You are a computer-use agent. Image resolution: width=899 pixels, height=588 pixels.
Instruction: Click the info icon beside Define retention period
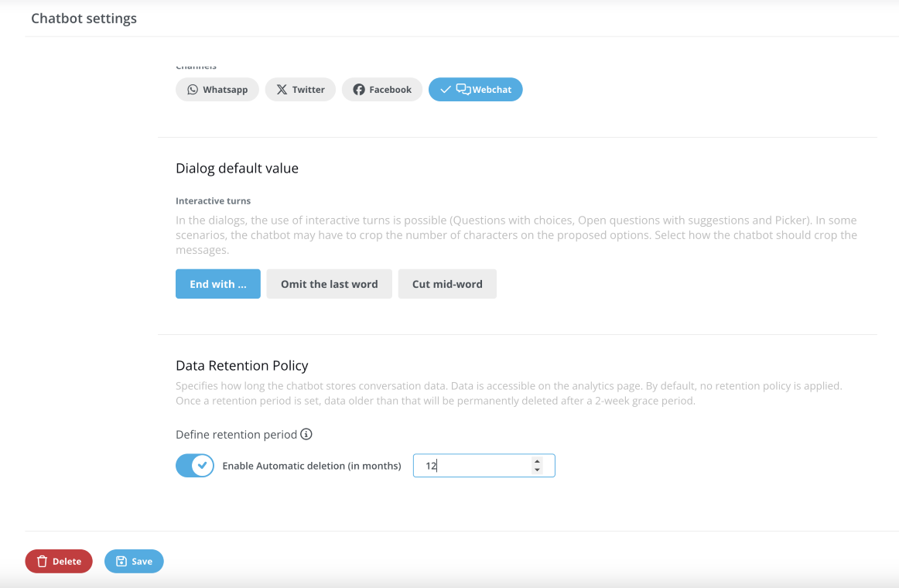click(306, 434)
